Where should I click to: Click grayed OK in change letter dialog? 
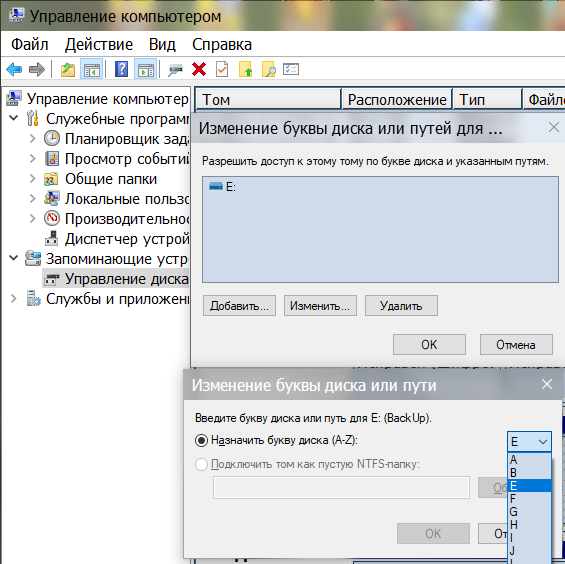pyautogui.click(x=433, y=533)
